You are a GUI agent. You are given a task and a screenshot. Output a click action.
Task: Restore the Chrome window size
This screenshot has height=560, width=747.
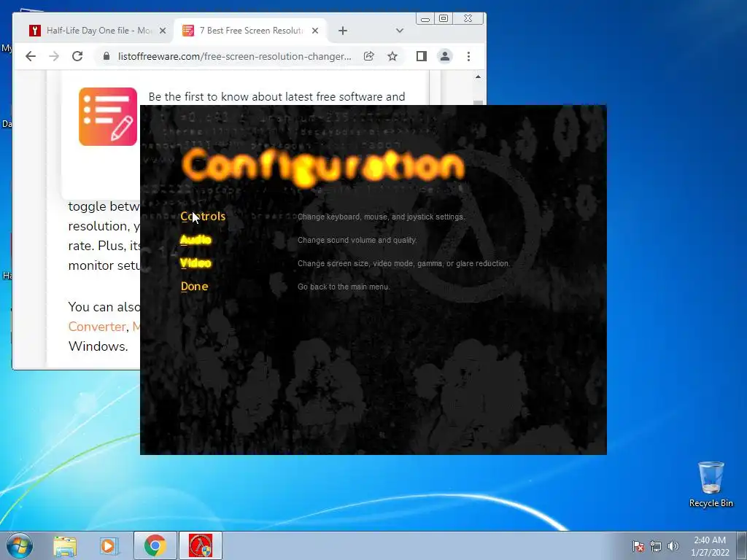[x=444, y=18]
